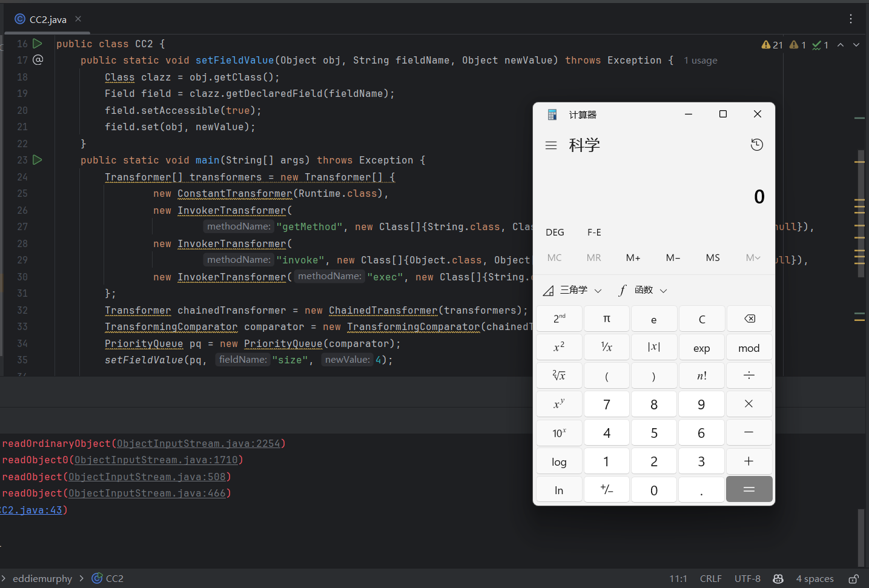Expand the 函数 functions dropdown
The width and height of the screenshot is (869, 588).
coord(643,291)
